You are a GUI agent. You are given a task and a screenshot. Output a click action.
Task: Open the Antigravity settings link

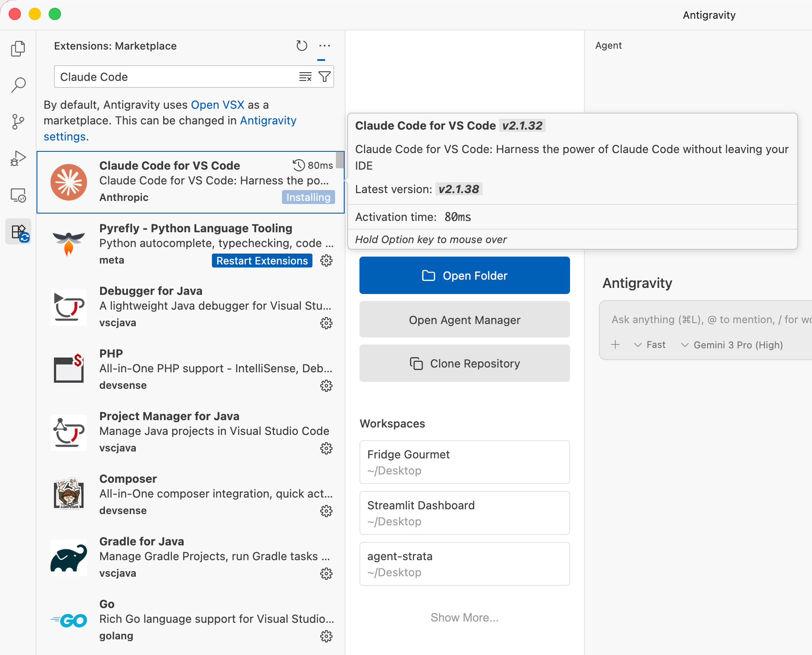pos(170,128)
